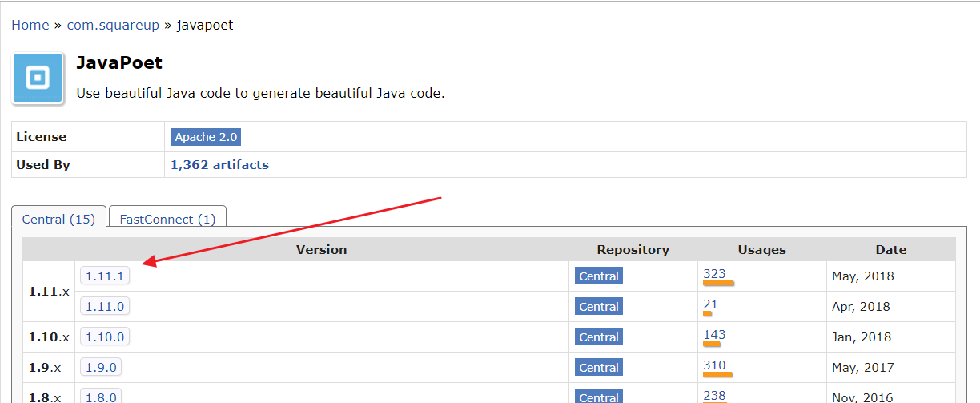980x403 pixels.
Task: Click the Date column header
Action: click(x=890, y=249)
